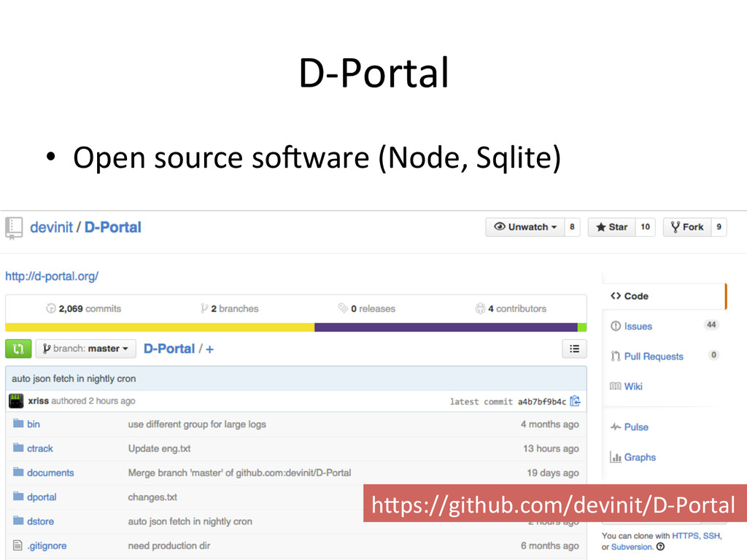Viewport: 747px width, 560px height.
Task: View the 2,069 commits
Action: coord(83,308)
